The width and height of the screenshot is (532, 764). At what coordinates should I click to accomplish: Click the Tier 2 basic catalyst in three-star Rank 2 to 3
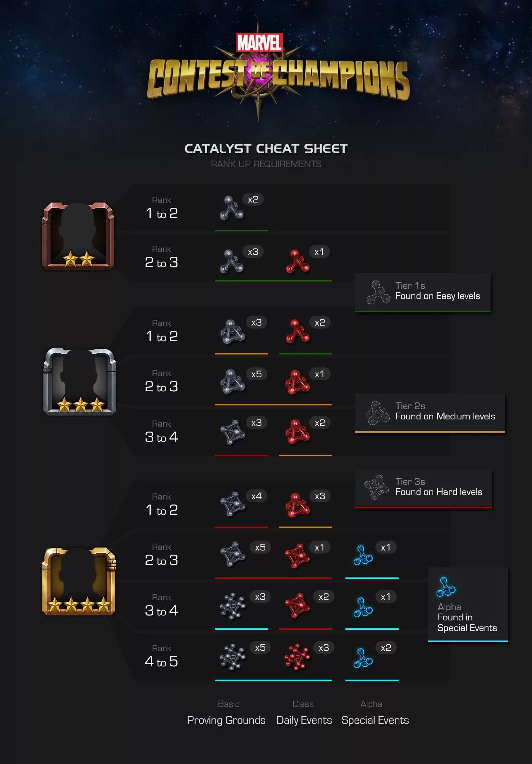coord(233,381)
